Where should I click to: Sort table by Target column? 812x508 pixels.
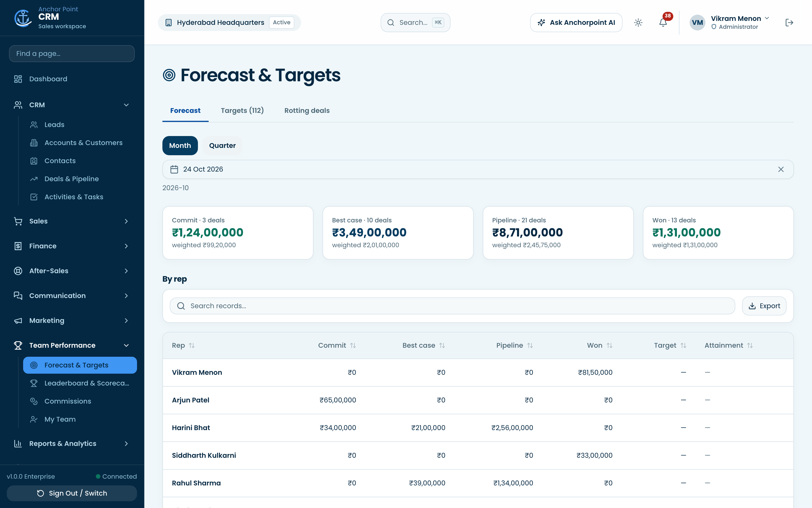670,345
